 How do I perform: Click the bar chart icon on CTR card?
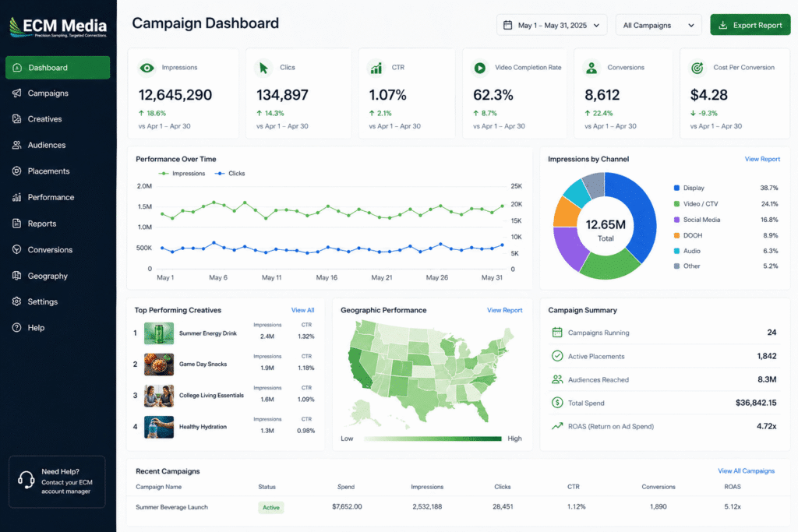click(376, 68)
